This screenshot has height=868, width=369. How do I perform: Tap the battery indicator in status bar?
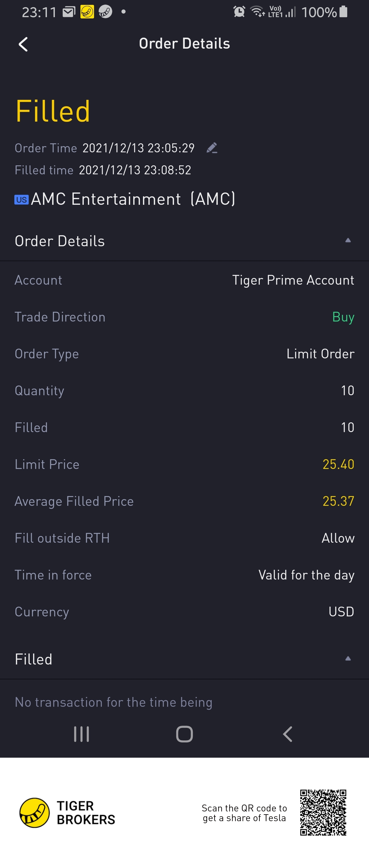(x=343, y=12)
